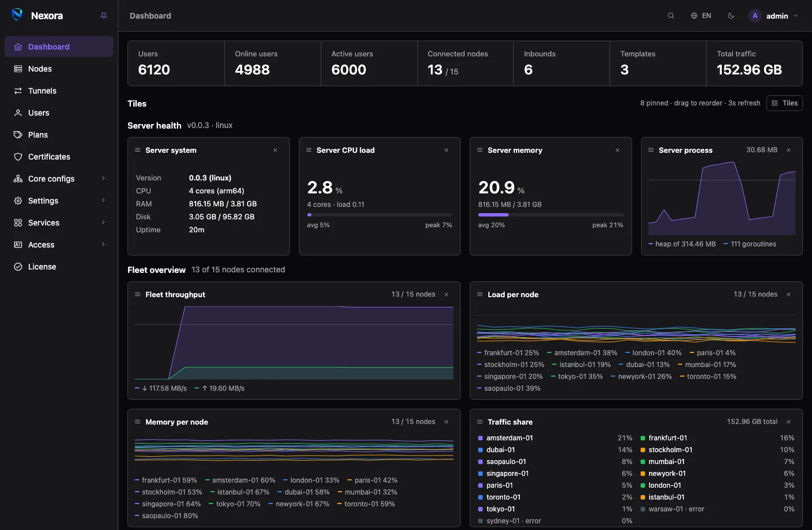Expand the Settings submenu chevron
This screenshot has height=530, width=812.
point(103,200)
